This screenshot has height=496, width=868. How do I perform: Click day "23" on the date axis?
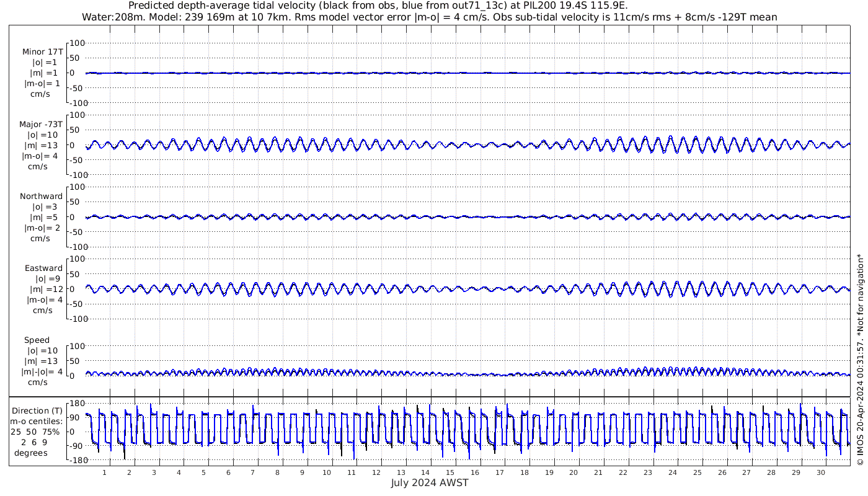coord(648,472)
